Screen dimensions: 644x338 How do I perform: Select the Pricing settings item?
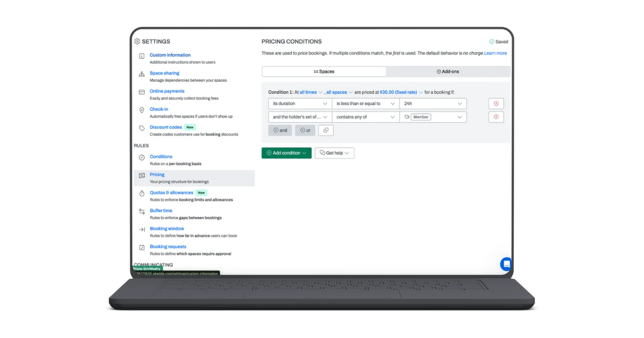(194, 178)
